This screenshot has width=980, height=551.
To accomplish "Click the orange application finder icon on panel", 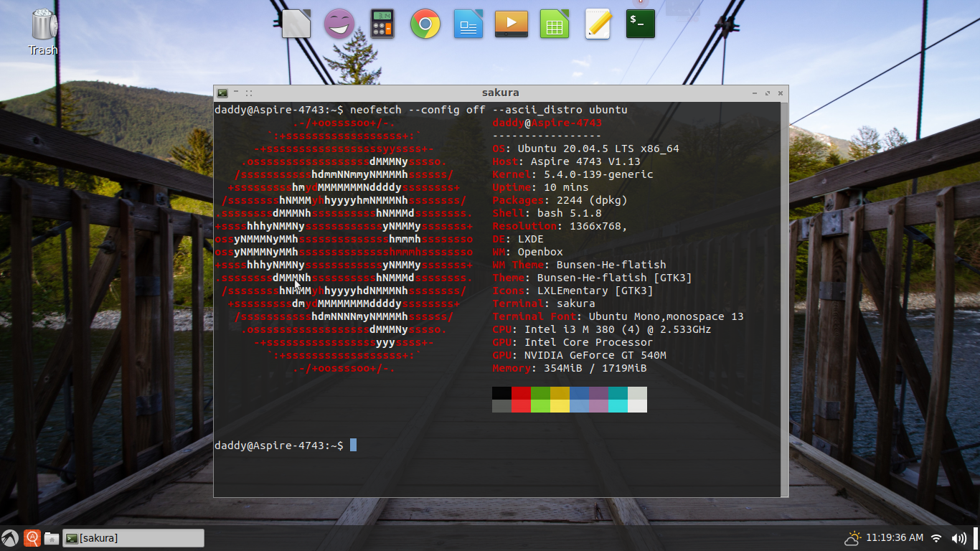I will 32,538.
